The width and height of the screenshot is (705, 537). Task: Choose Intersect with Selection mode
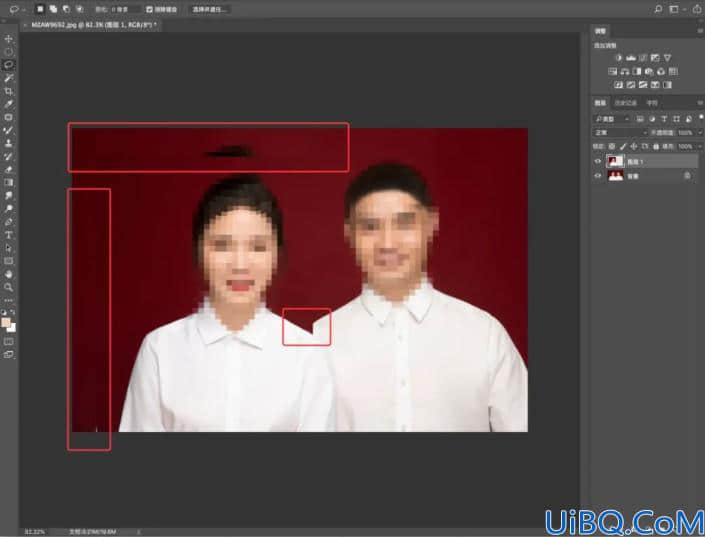pyautogui.click(x=79, y=9)
